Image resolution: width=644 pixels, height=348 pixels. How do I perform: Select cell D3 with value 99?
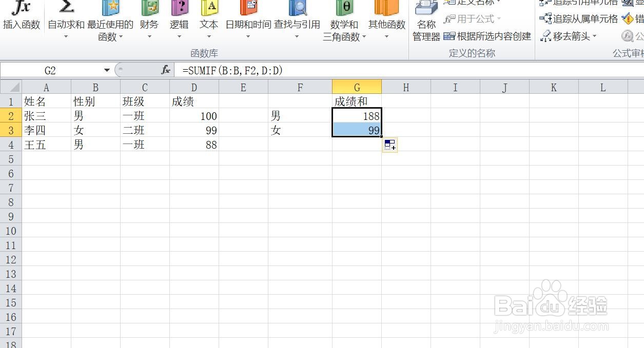[x=194, y=130]
